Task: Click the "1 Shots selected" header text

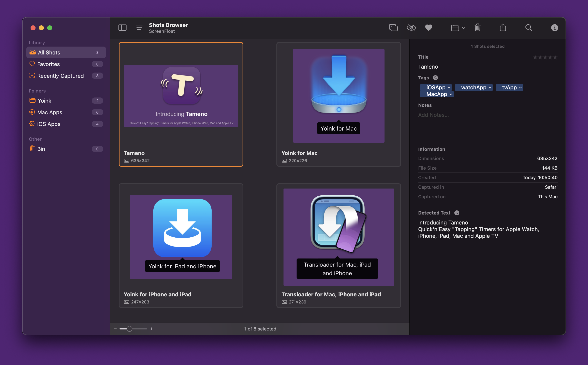Action: pos(488,46)
